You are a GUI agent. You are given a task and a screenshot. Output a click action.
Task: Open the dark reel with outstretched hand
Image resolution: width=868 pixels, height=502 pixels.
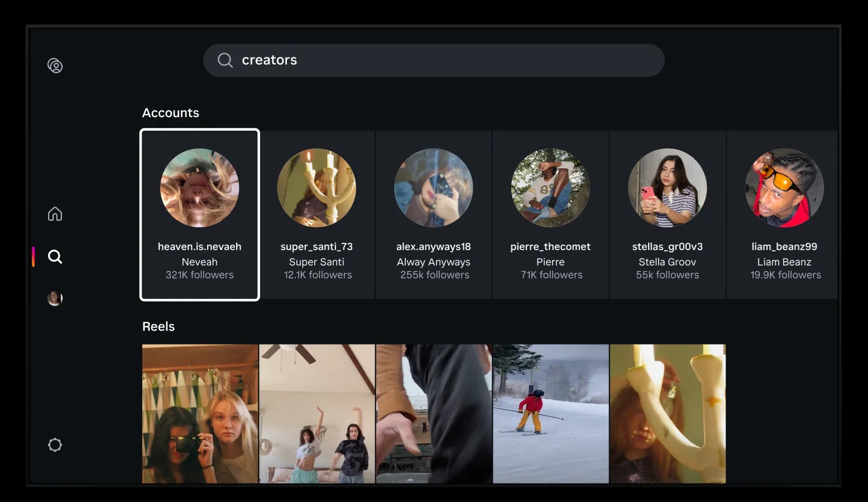pos(433,413)
